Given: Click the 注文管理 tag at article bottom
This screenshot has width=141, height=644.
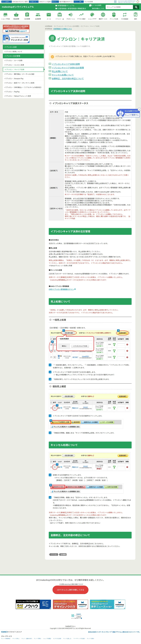Looking at the screenshot, I should (x=63, y=555).
